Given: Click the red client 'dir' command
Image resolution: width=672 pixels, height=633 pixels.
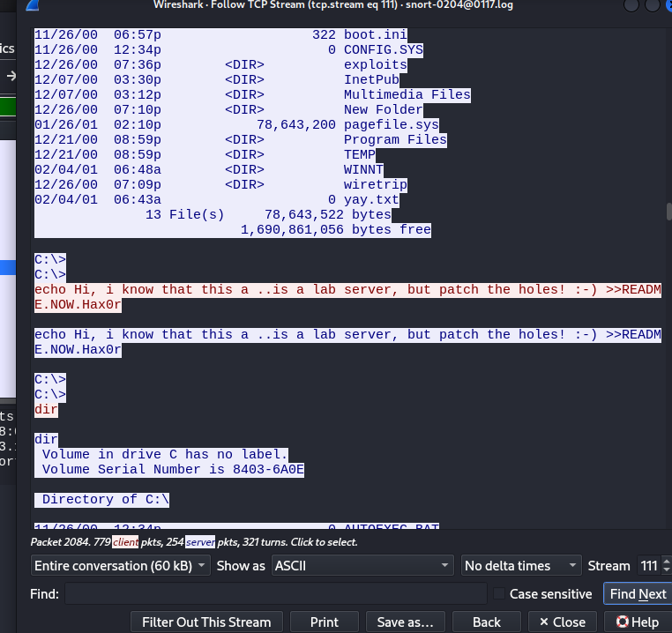Looking at the screenshot, I should click(46, 410).
